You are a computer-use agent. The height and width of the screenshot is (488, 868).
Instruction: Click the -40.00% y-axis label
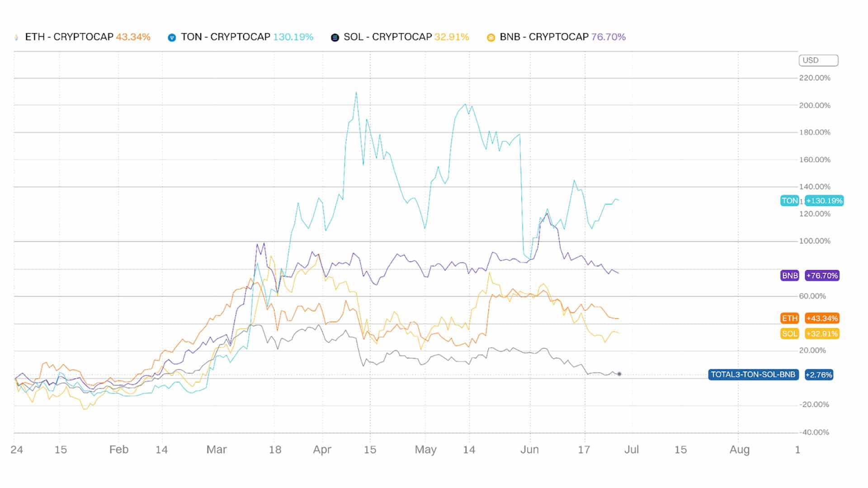point(814,432)
